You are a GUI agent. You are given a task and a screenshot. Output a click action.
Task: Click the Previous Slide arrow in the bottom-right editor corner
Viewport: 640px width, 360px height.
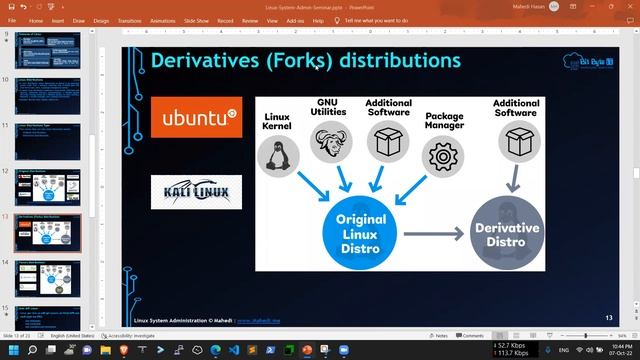[636, 311]
